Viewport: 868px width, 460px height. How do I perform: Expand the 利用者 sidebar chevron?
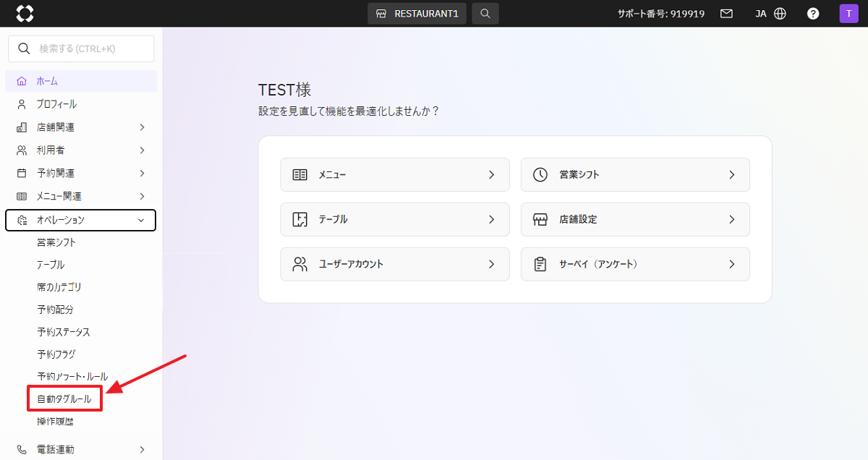coord(142,150)
